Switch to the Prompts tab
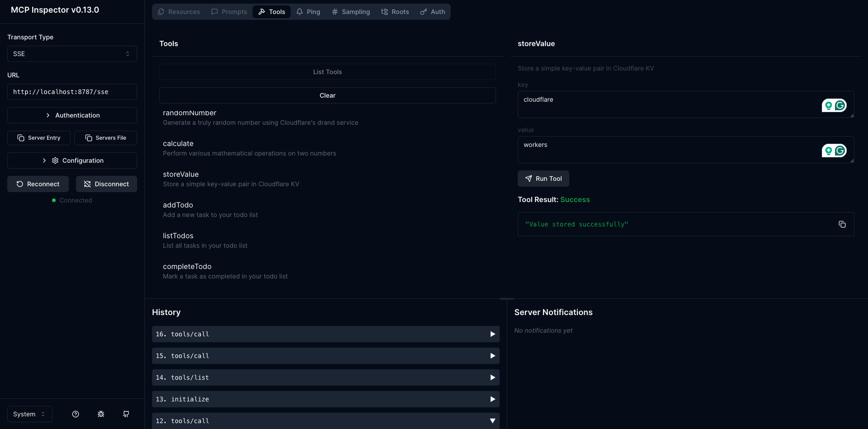This screenshot has height=429, width=868. click(x=229, y=12)
